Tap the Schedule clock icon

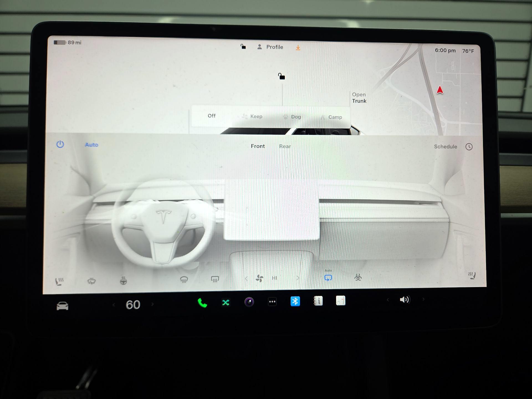pyautogui.click(x=469, y=147)
